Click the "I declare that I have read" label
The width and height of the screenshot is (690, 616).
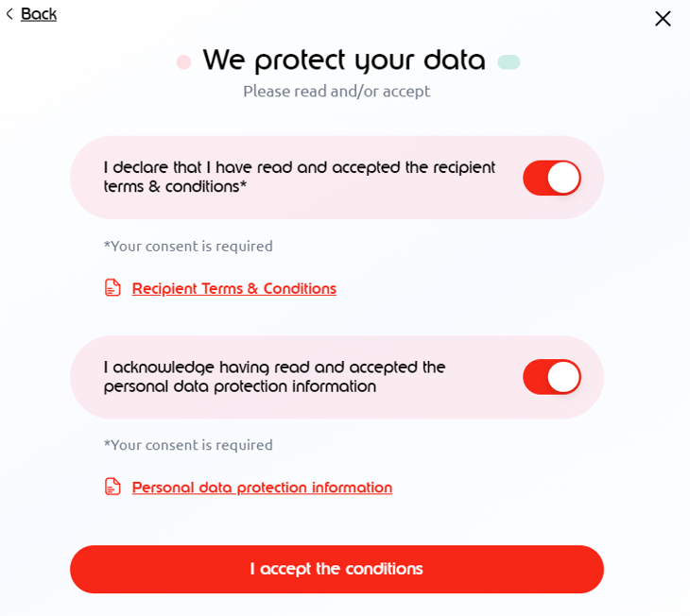point(299,177)
